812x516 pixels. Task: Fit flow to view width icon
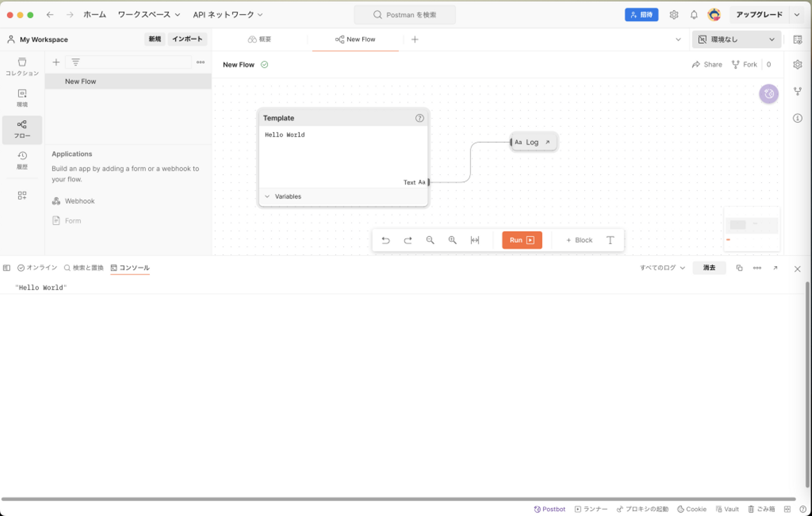click(475, 240)
